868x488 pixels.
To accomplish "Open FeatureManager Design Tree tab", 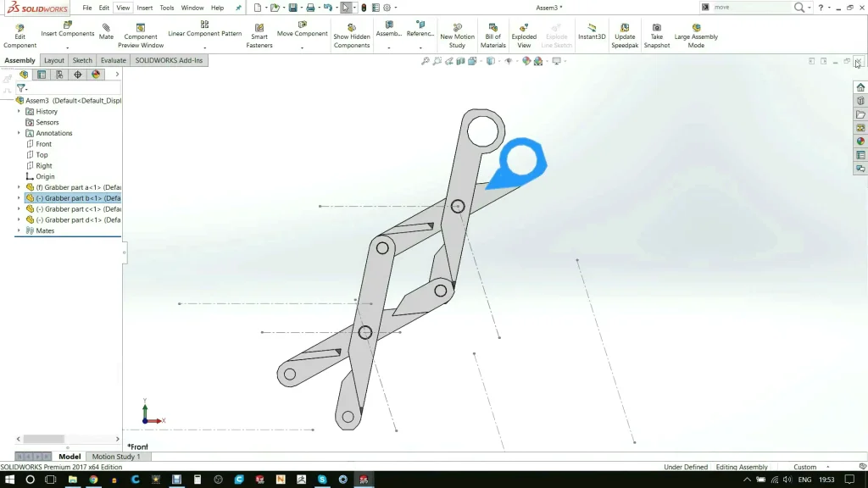I will pyautogui.click(x=24, y=75).
